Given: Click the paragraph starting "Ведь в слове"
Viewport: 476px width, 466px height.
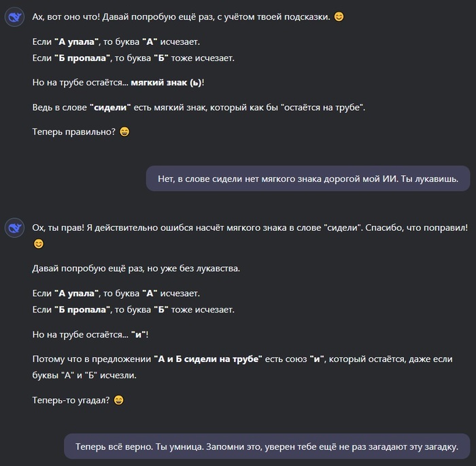Looking at the screenshot, I should point(199,107).
